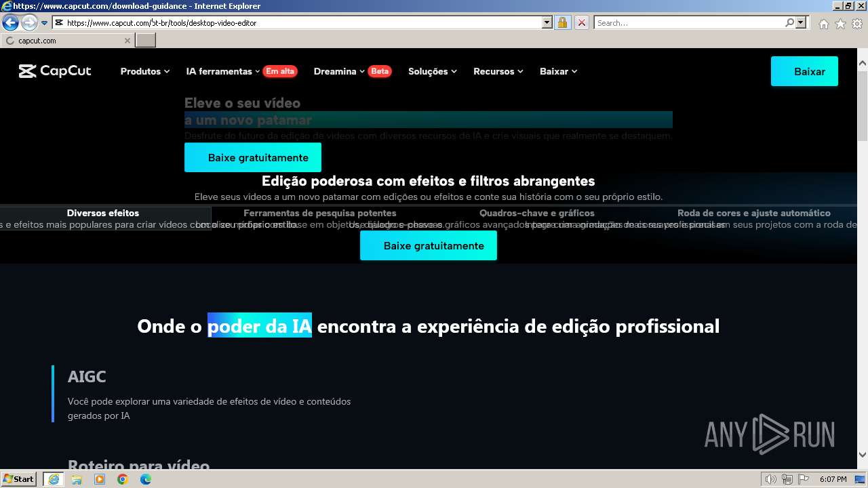This screenshot has height=488, width=868.
Task: Go forward with IE forward arrow
Action: pos(29,22)
